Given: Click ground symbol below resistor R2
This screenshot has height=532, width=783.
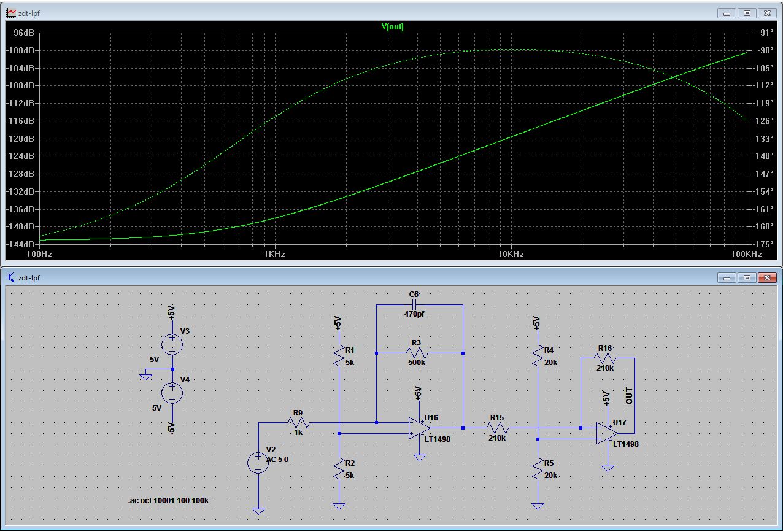Looking at the screenshot, I should pos(338,506).
